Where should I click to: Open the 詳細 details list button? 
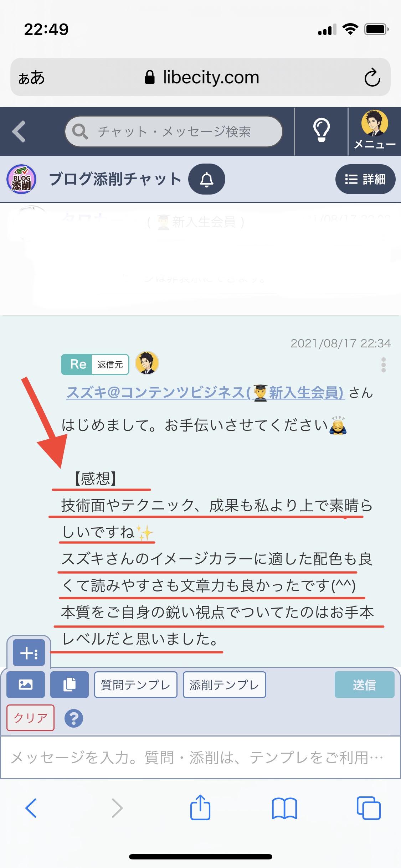click(x=365, y=179)
